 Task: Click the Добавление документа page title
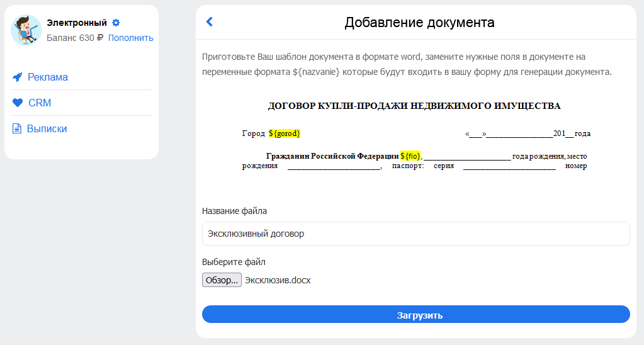419,22
